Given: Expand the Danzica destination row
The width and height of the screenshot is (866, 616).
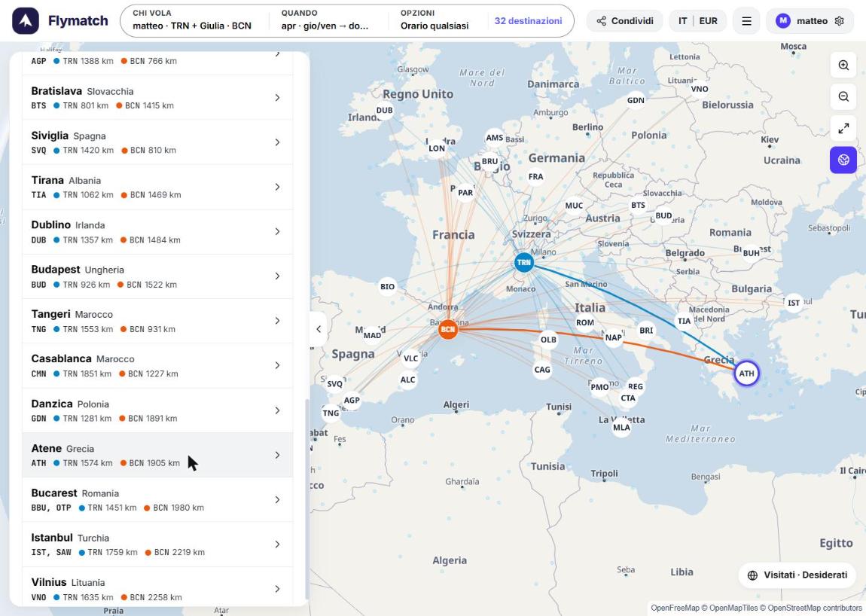Looking at the screenshot, I should 157,410.
